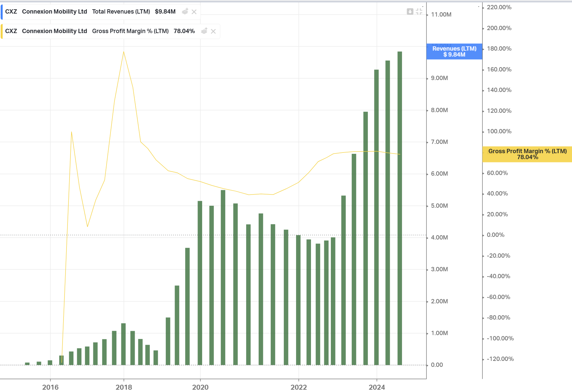Viewport: 572px width, 392px height.
Task: Click the Total Revenues (LTM) legend text
Action: point(121,12)
